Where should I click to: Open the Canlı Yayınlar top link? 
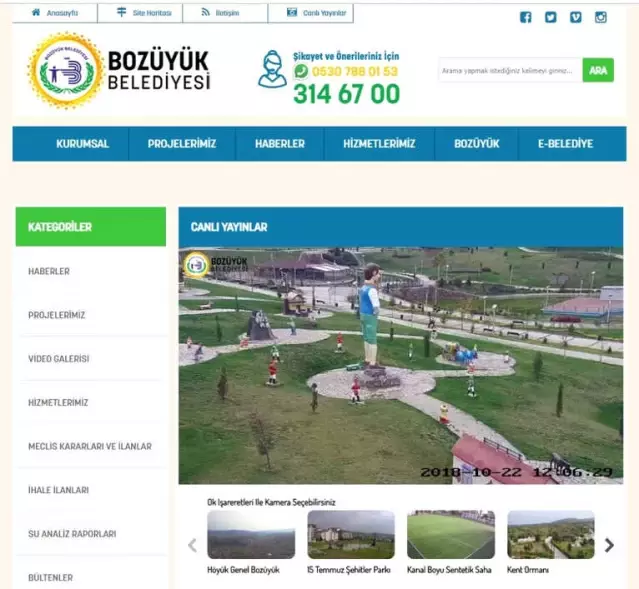317,13
